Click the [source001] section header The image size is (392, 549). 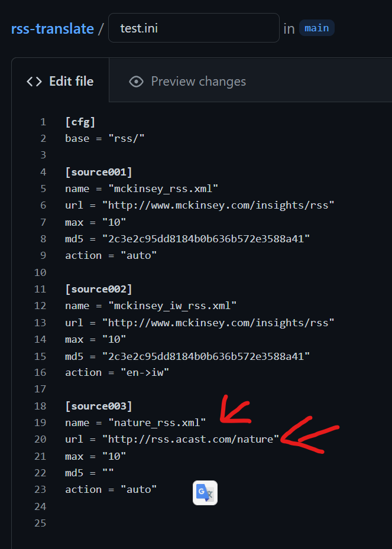pyautogui.click(x=98, y=172)
